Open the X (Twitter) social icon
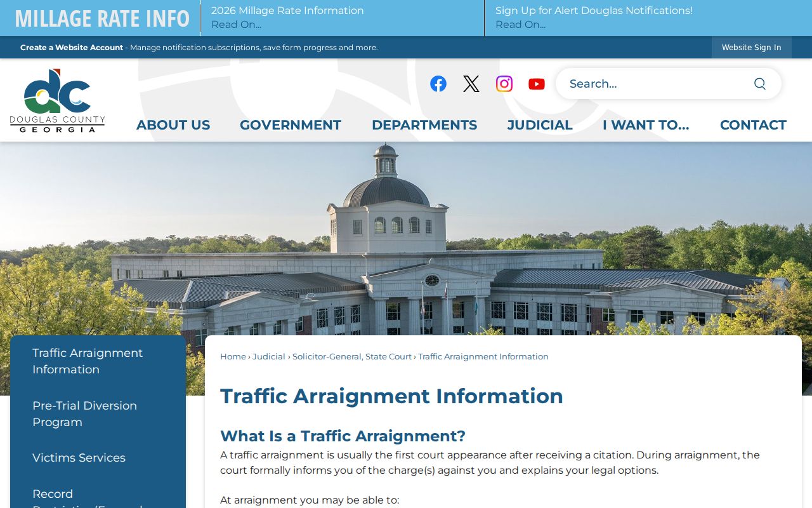 tap(471, 84)
